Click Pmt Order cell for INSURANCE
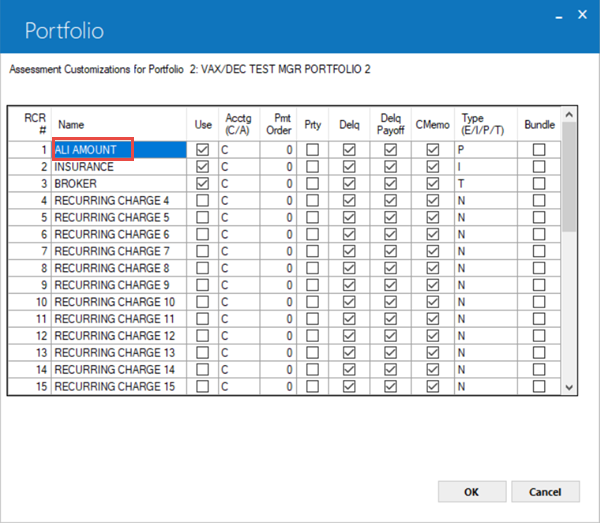Image resolution: width=600 pixels, height=523 pixels. tap(278, 166)
